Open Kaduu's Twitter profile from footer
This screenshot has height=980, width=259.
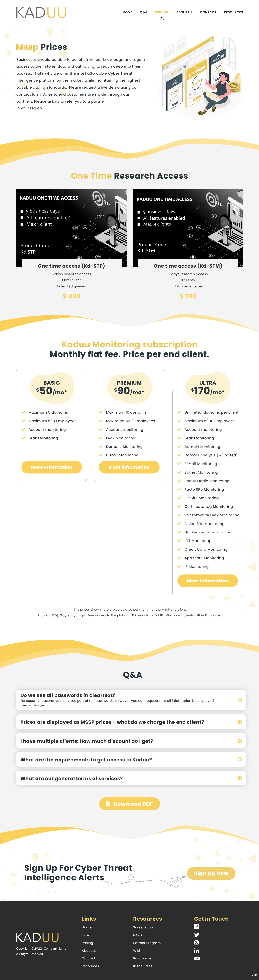[196, 934]
